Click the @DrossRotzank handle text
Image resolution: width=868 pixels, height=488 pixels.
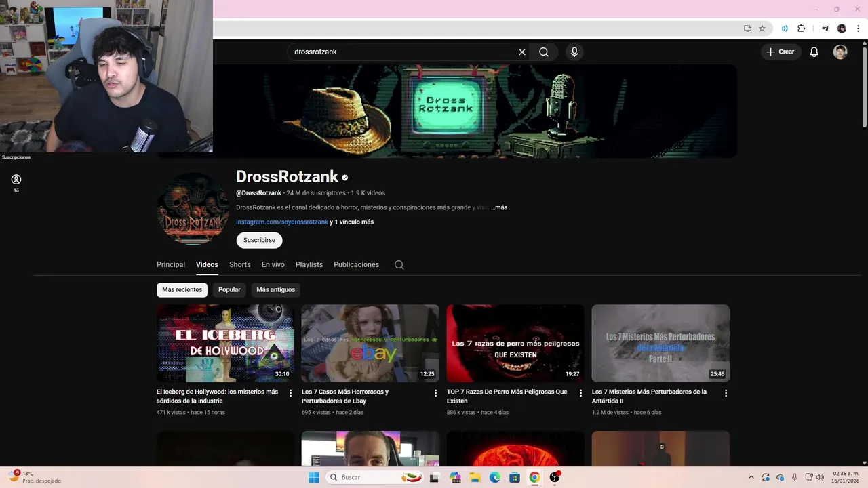click(258, 193)
